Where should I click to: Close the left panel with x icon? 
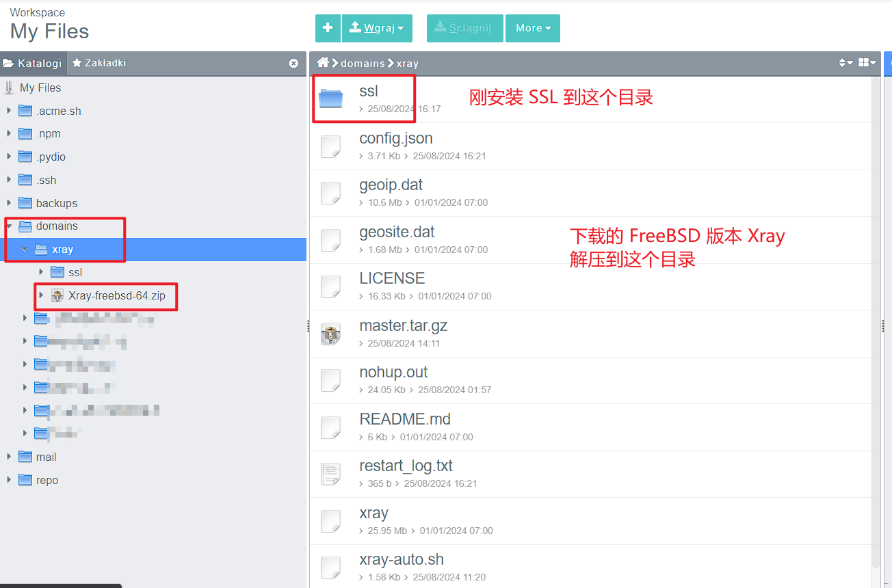(293, 63)
